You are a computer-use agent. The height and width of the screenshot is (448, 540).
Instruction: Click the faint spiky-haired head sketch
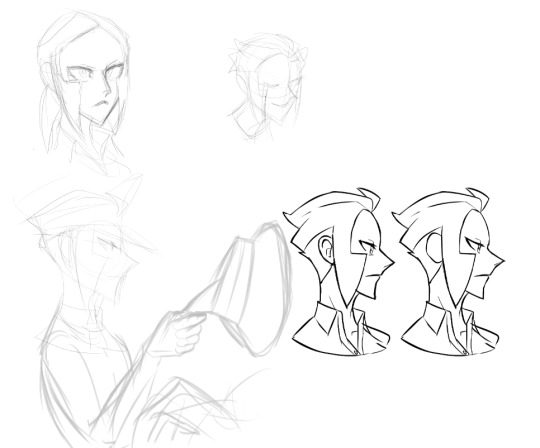pyautogui.click(x=268, y=87)
